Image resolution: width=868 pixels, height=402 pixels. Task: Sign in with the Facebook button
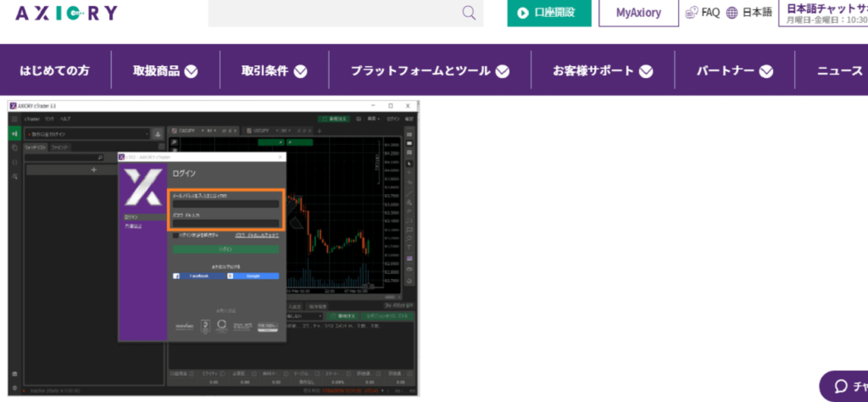pyautogui.click(x=199, y=276)
